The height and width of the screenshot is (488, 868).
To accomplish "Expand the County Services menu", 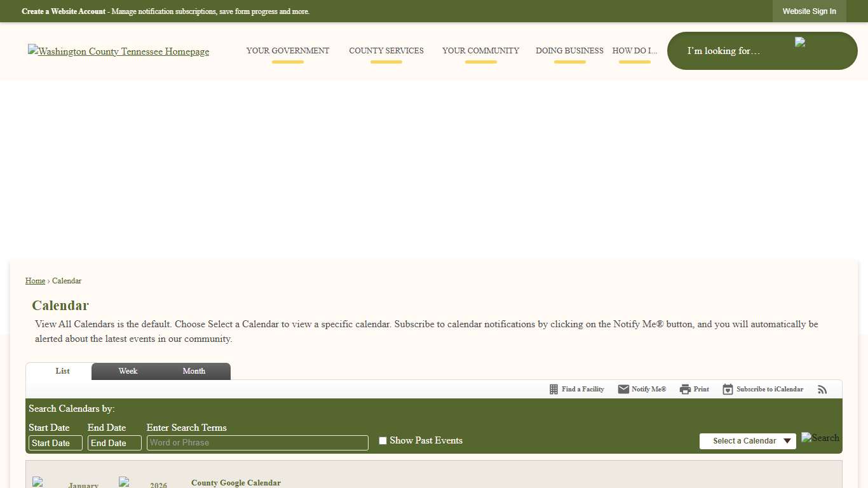I will point(386,51).
